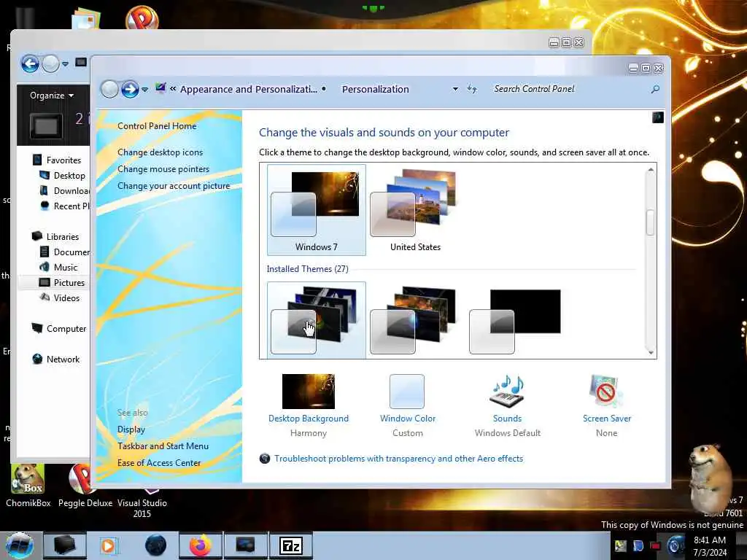Image resolution: width=747 pixels, height=560 pixels.
Task: Open the Explorer taskbar button
Action: [x=65, y=545]
